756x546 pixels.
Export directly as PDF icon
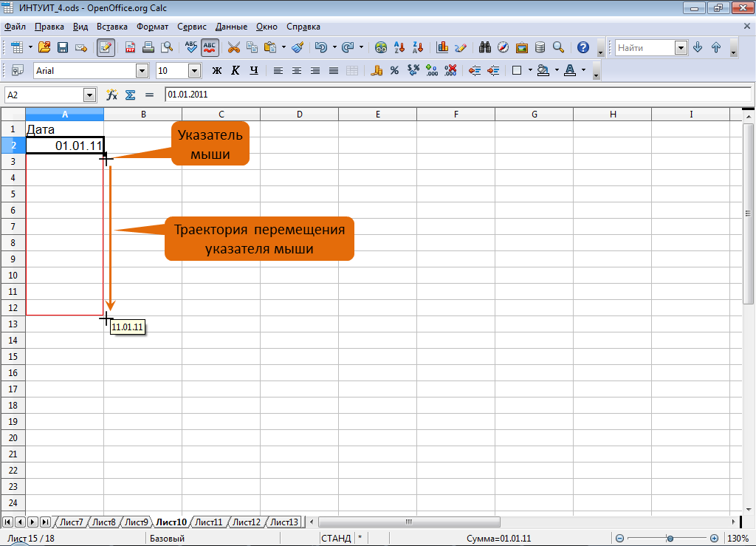[x=130, y=47]
